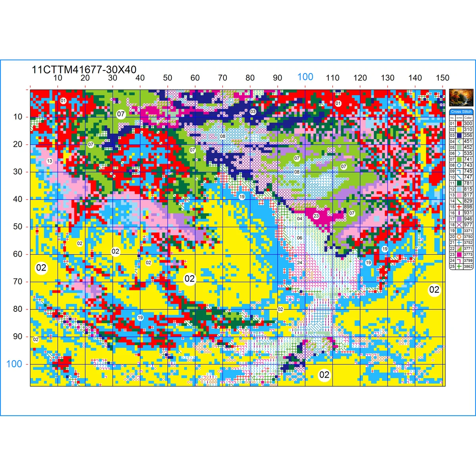Click the Color column header in legend

[468, 118]
